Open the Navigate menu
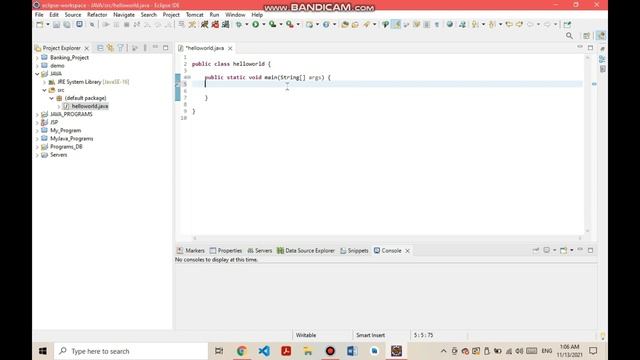Screen dimensions: 640x360 (124, 15)
